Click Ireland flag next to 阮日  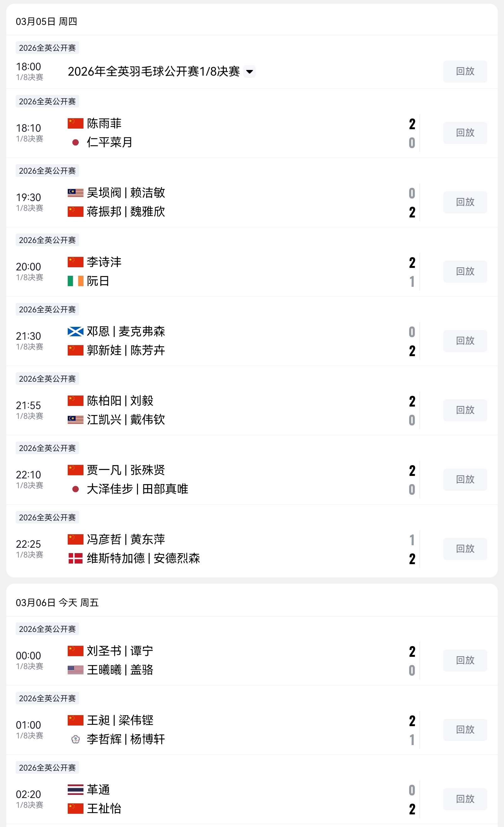click(x=75, y=281)
